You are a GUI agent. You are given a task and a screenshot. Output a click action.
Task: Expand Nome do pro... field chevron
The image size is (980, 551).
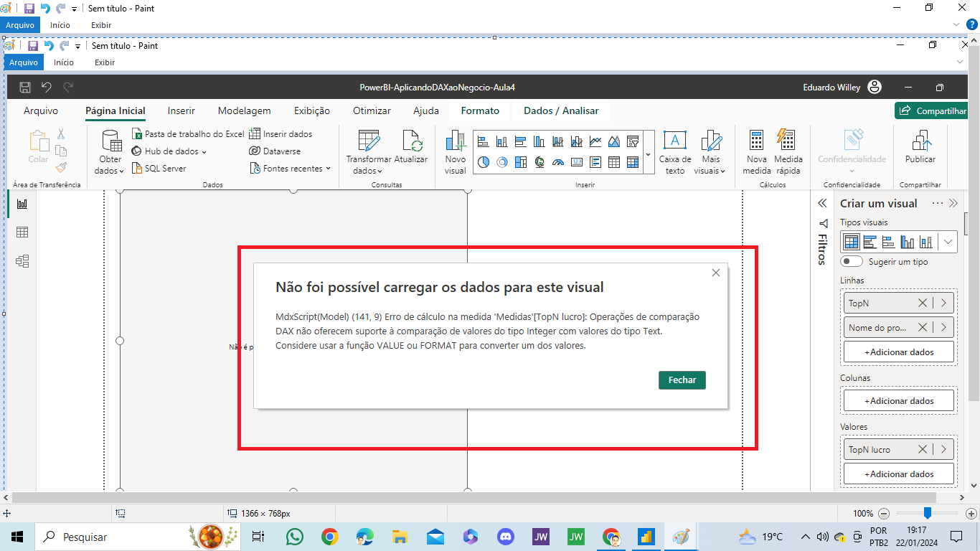[943, 328]
